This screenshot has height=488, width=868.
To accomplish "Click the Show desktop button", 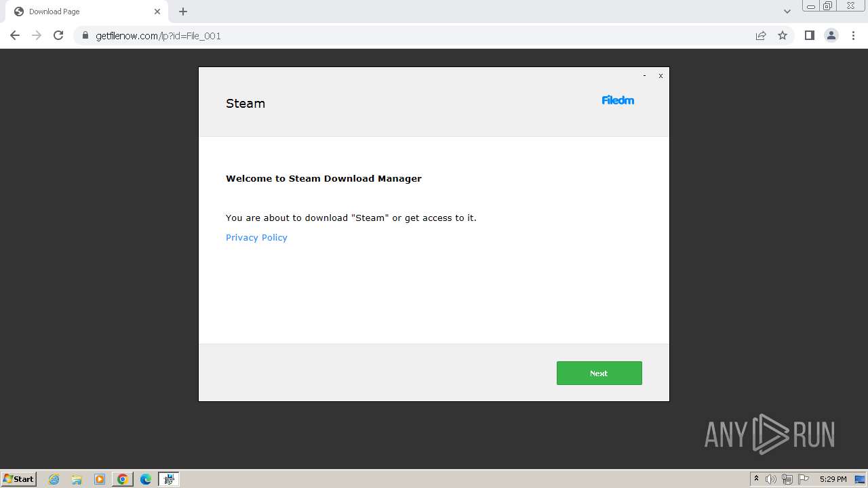I will (x=860, y=479).
